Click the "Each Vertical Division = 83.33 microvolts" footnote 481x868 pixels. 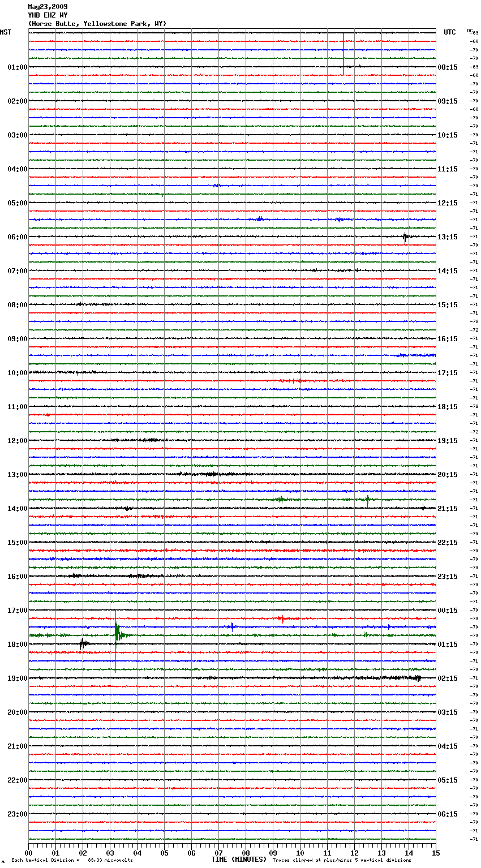72,860
